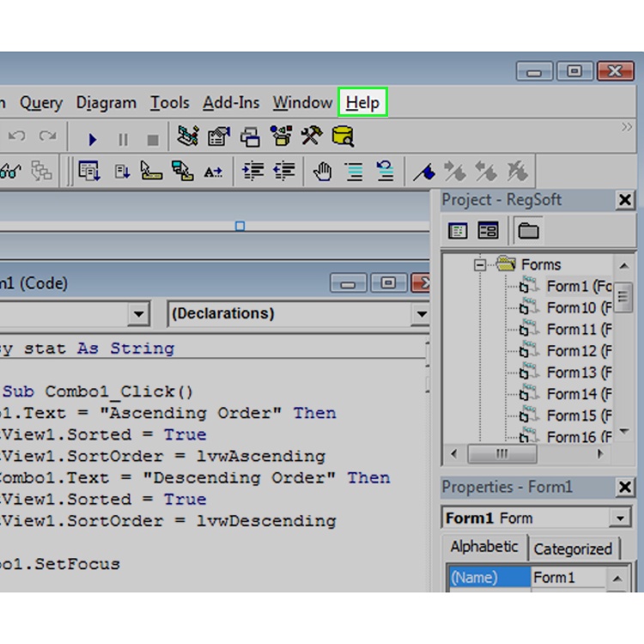Click the Data View Window icon
The width and height of the screenshot is (644, 644).
pos(343,137)
